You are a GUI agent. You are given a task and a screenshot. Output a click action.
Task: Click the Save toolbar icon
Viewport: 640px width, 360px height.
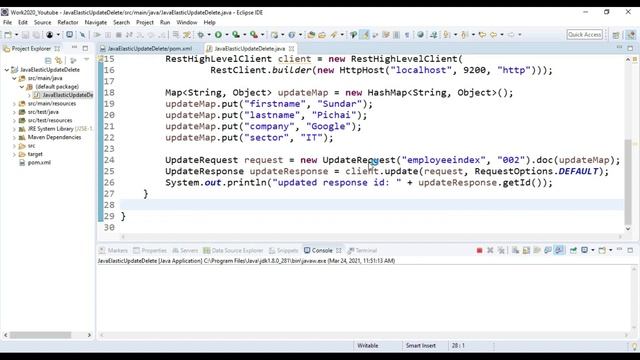point(25,35)
